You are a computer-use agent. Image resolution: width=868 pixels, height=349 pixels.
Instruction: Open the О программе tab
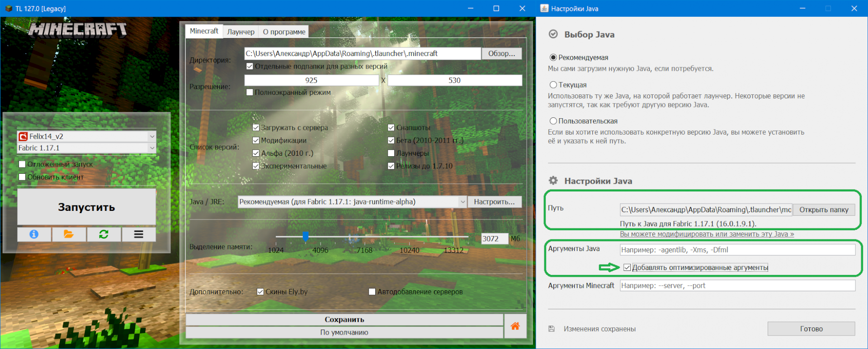click(284, 32)
